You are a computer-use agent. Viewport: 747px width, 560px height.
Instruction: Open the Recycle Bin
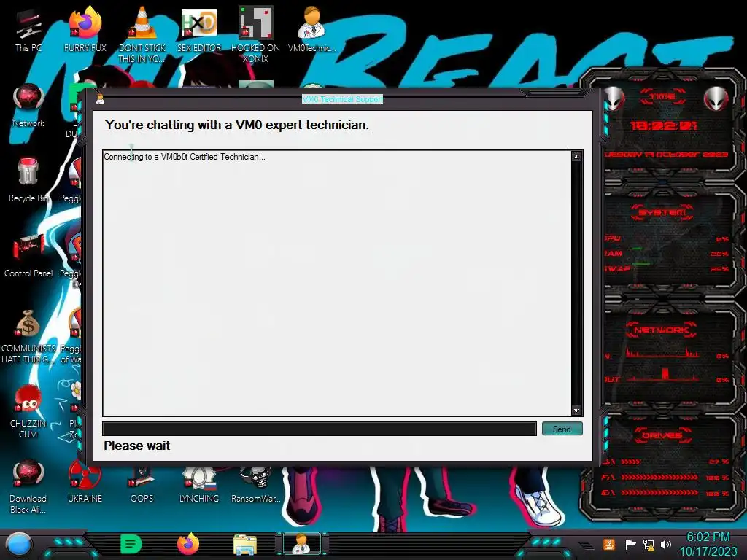click(x=28, y=181)
